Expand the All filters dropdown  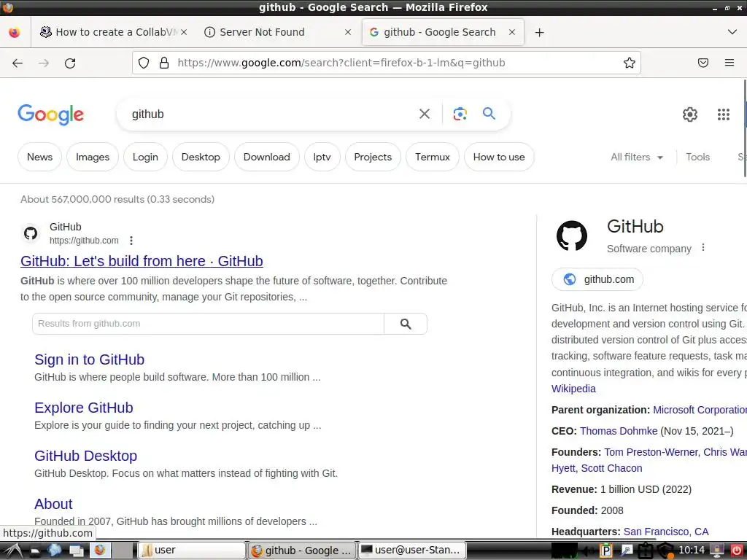click(637, 157)
